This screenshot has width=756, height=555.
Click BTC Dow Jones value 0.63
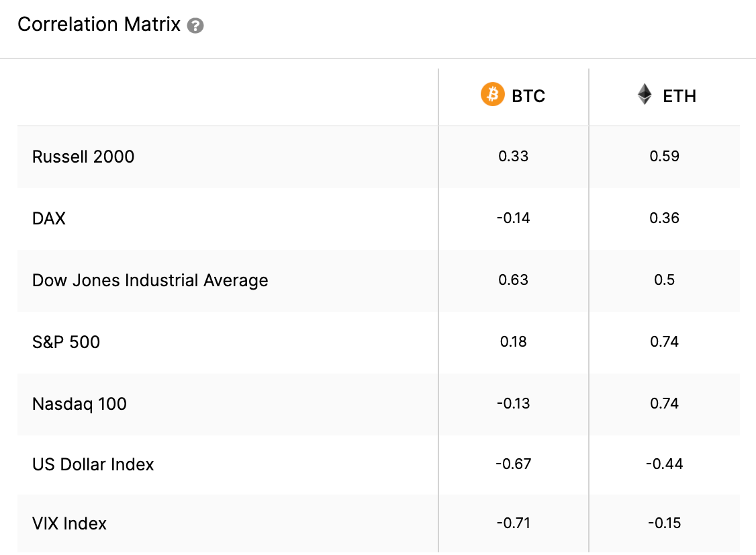(514, 280)
